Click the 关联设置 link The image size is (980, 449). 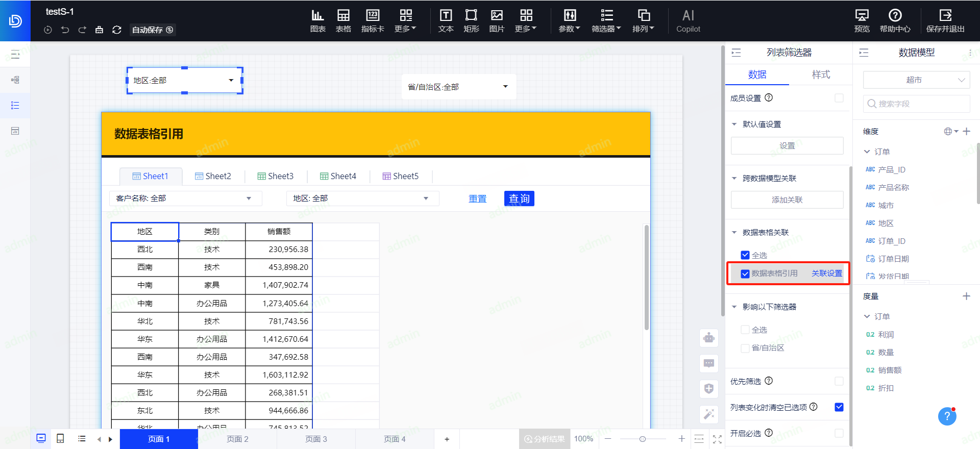827,273
